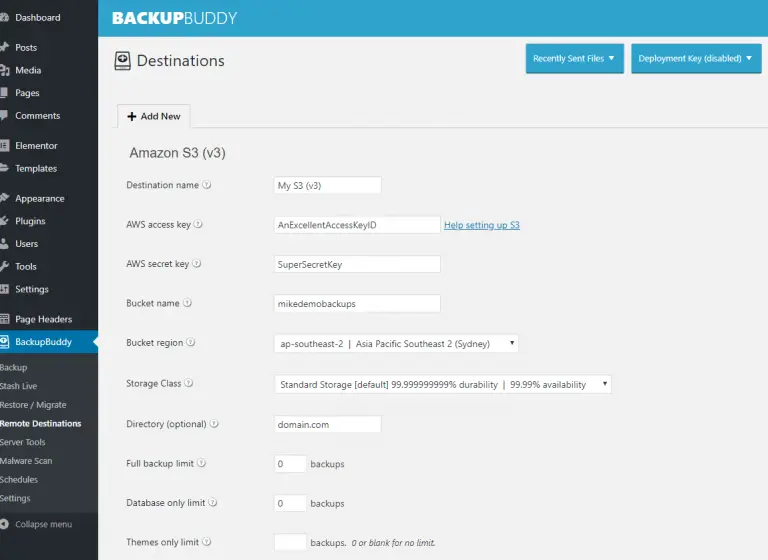Click the Pages sidebar icon
The image size is (768, 560).
click(x=4, y=93)
